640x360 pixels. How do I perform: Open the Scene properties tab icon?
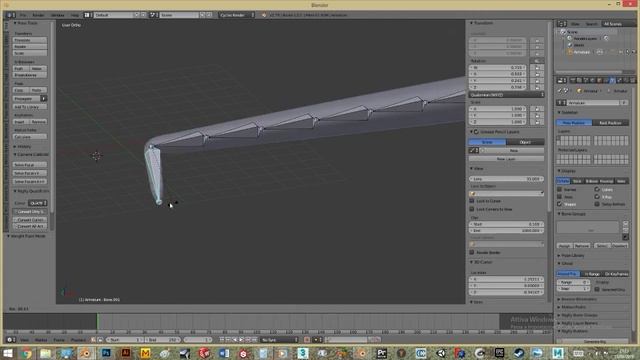586,80
